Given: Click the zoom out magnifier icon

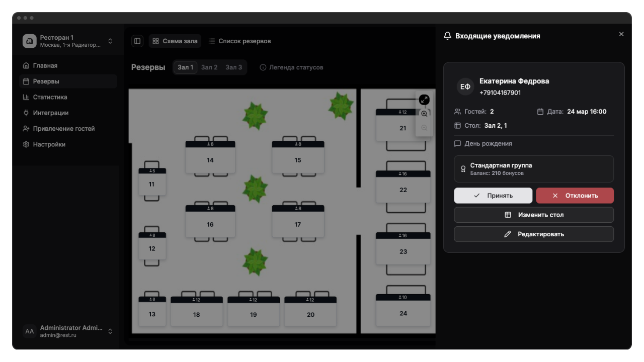Looking at the screenshot, I should 424,128.
